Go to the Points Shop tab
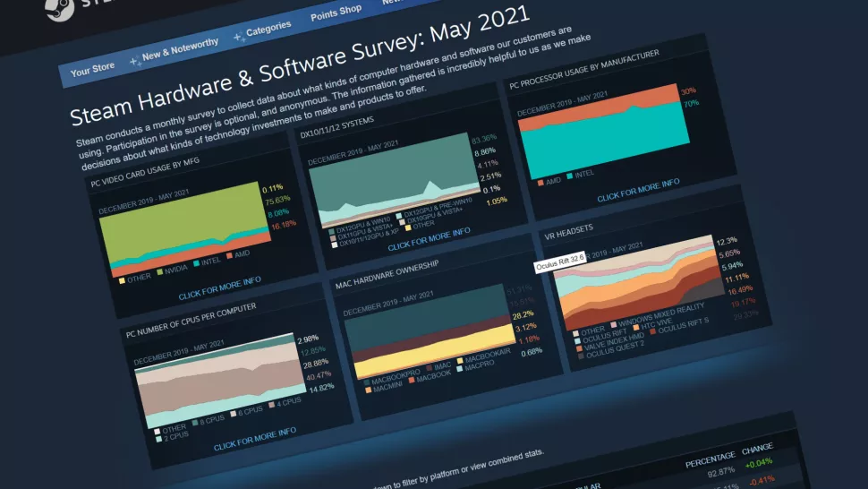The image size is (868, 489). [x=336, y=13]
